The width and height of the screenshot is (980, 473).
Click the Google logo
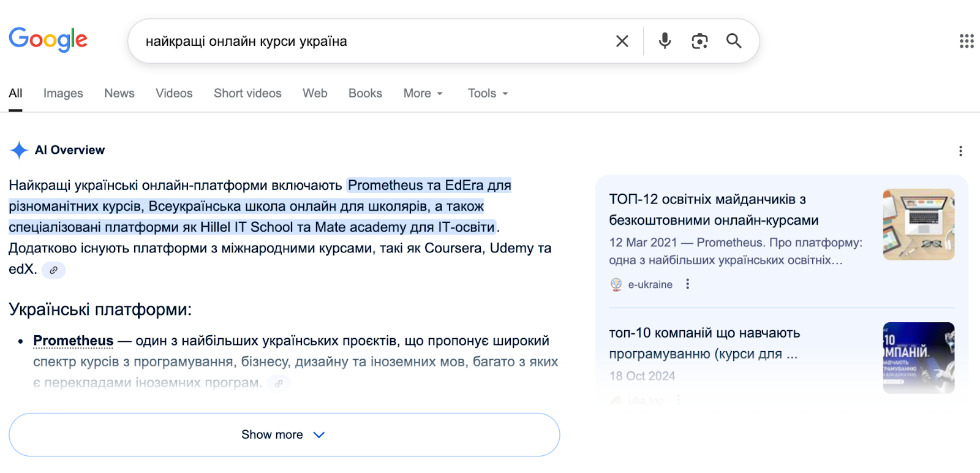click(48, 40)
